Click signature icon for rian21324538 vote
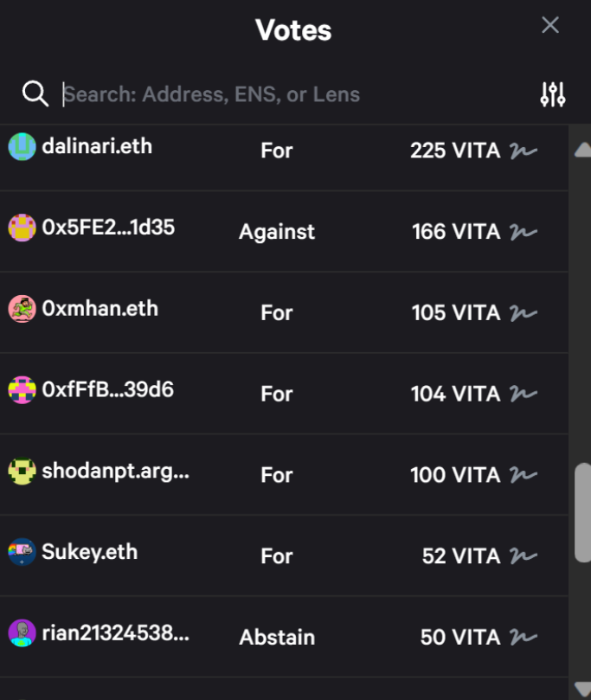Screen dimensions: 591x700 (524, 637)
